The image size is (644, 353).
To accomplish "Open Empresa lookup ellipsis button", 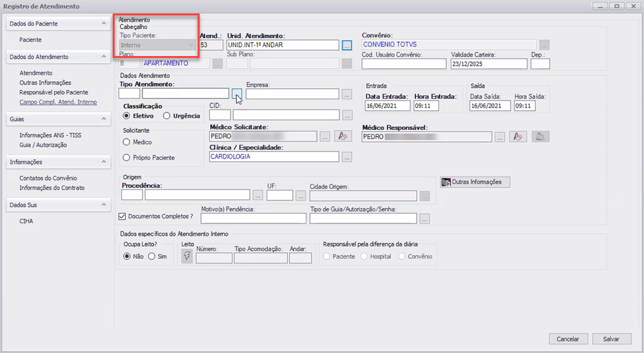I will coord(347,94).
